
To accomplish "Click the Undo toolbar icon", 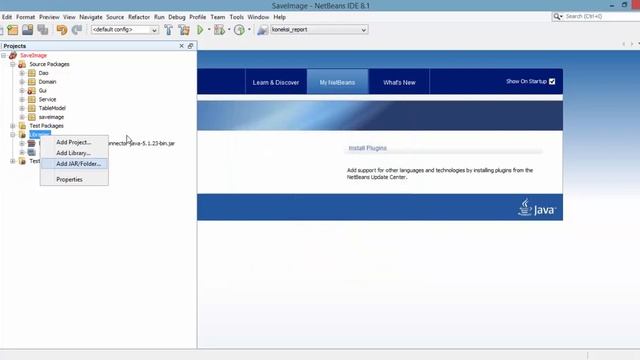I will 62,30.
